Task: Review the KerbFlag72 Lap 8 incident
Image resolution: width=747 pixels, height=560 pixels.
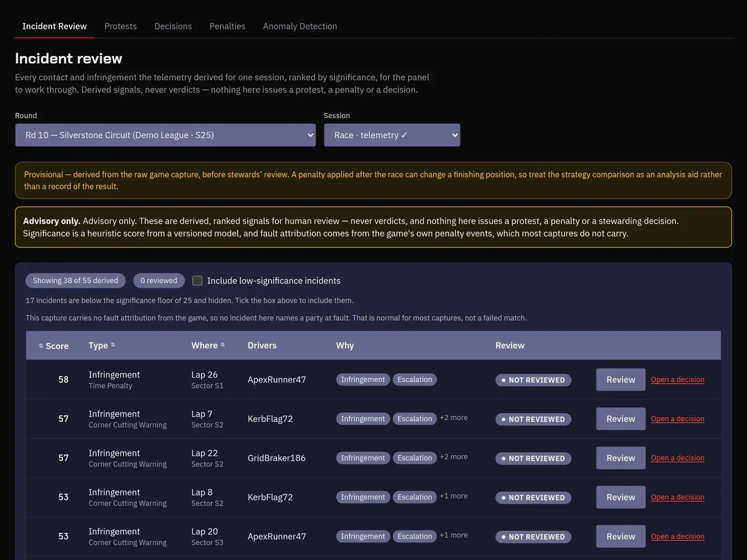Action: coord(621,497)
